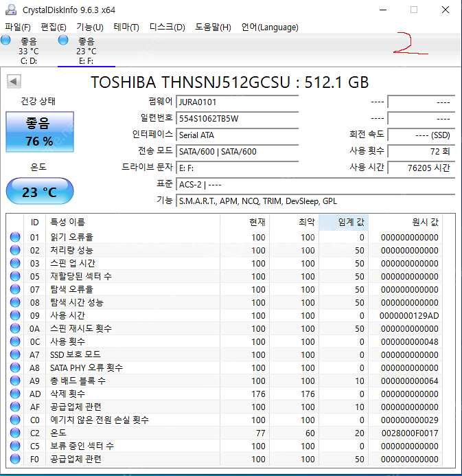Click the ID column header
Screen dimensions: 462x476
click(x=34, y=223)
